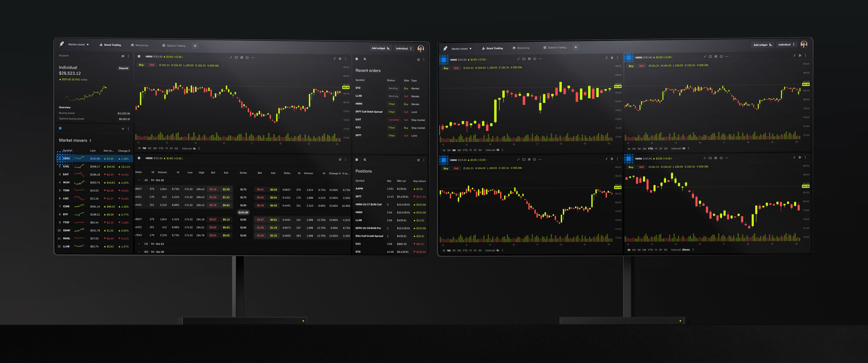The height and width of the screenshot is (363, 868).
Task: Click the Deposit button
Action: click(x=123, y=68)
